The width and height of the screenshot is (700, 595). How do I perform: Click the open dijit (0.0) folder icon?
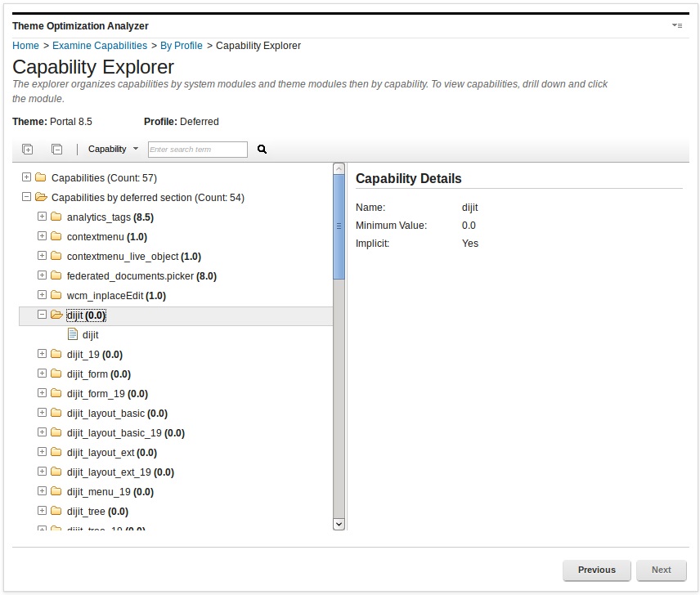pos(56,315)
